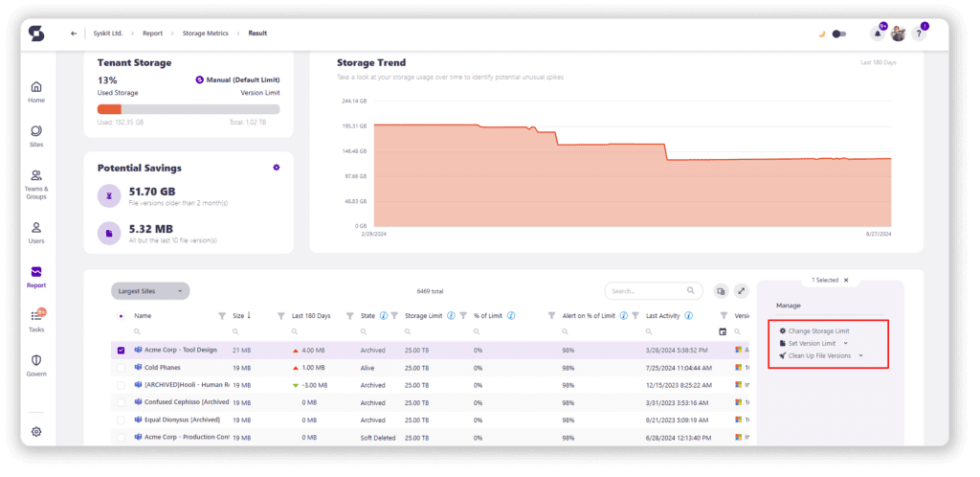This screenshot has height=477, width=980.
Task: Go back using the arrow beside Syskit Ltd.
Action: tap(74, 34)
